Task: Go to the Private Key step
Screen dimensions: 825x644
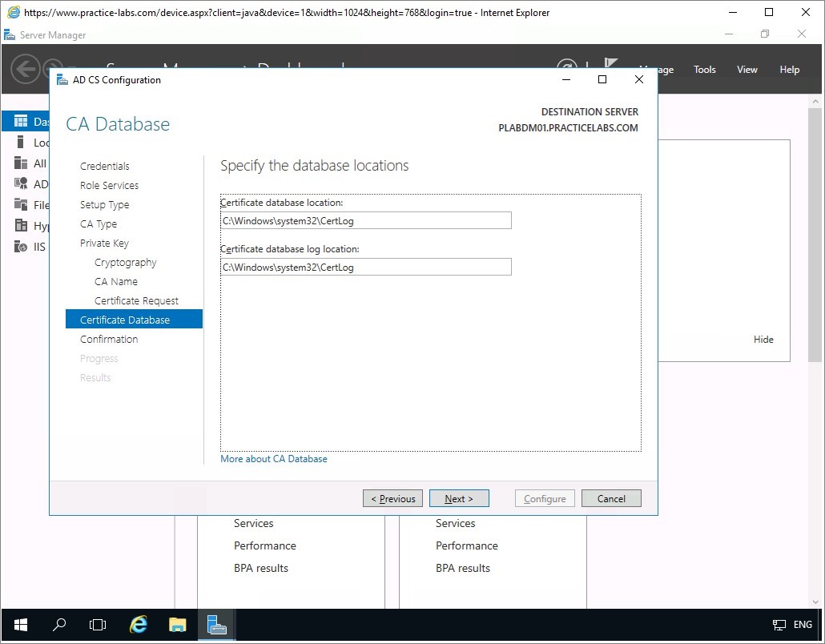Action: [104, 243]
